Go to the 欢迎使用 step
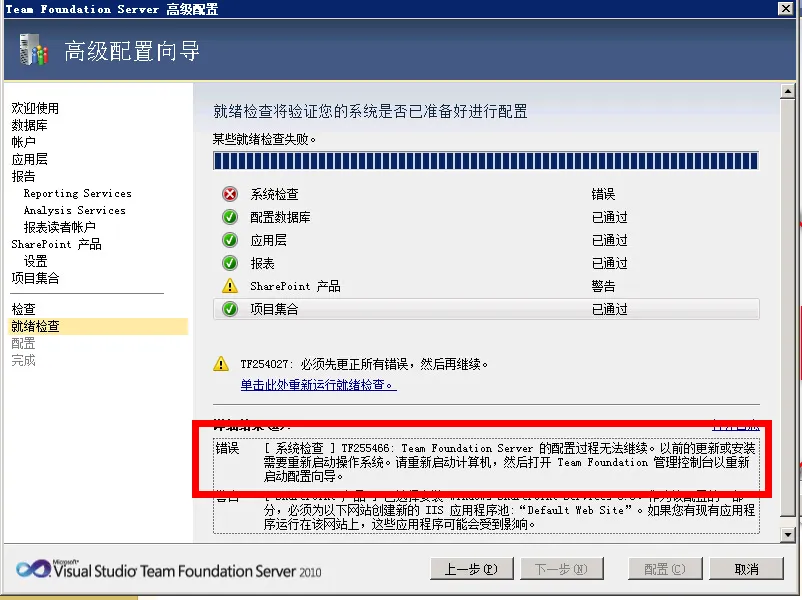802x600 pixels. coord(35,108)
